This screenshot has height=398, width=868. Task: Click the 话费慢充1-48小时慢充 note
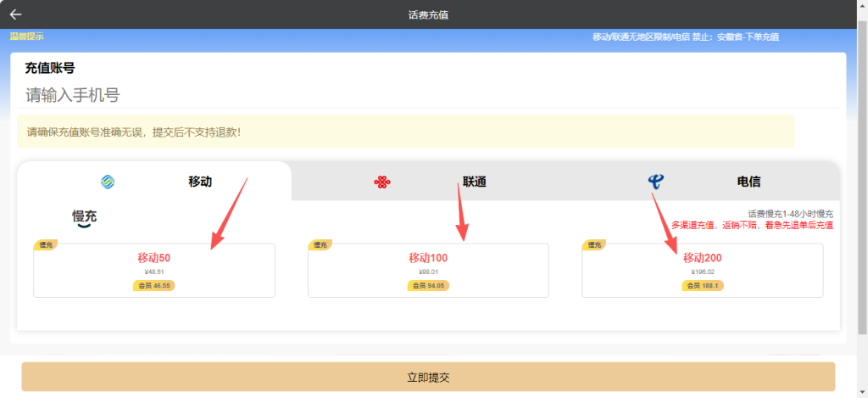point(791,214)
